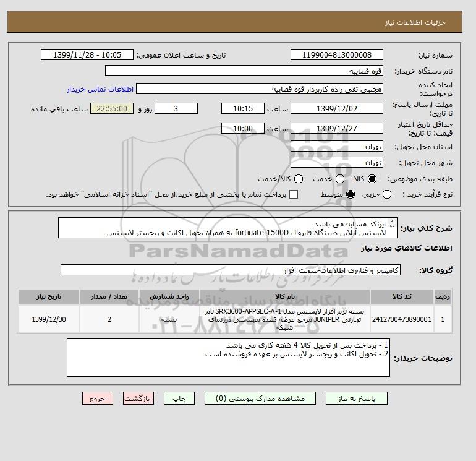
Task: Click the شرح کلی نیاز text area
Action: click(227, 228)
